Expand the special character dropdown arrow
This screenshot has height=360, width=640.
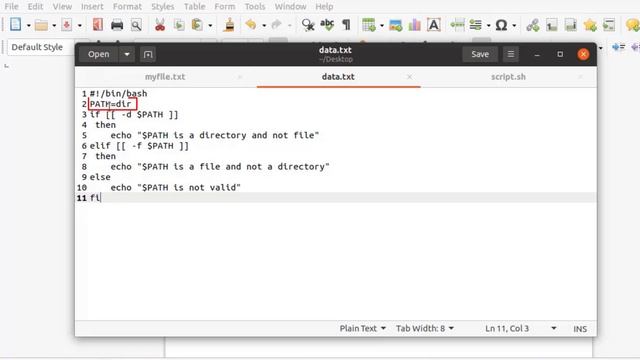(x=514, y=26)
